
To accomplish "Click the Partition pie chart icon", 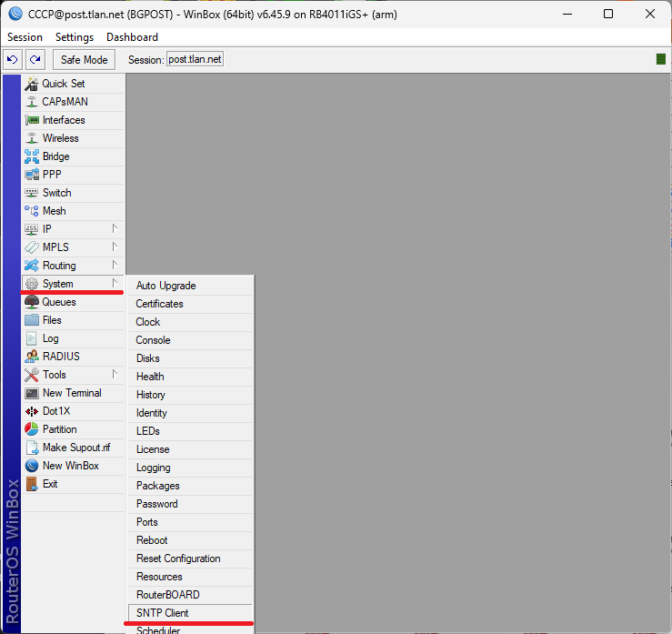I will 32,429.
